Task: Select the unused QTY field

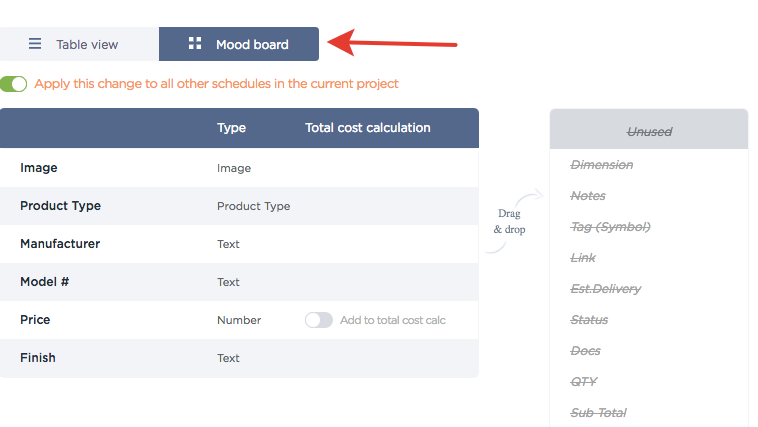Action: click(584, 382)
